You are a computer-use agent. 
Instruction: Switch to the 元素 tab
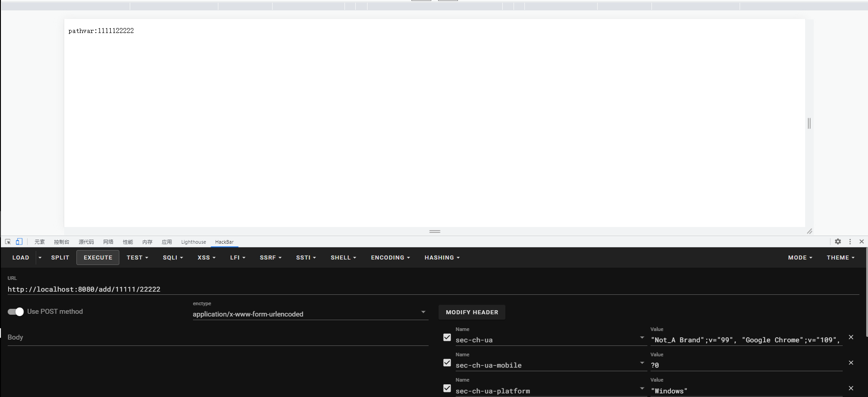coord(40,242)
